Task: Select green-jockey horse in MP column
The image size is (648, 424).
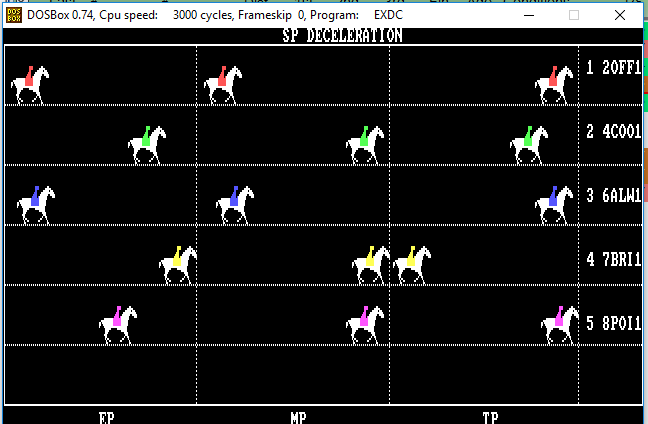Action: 365,145
